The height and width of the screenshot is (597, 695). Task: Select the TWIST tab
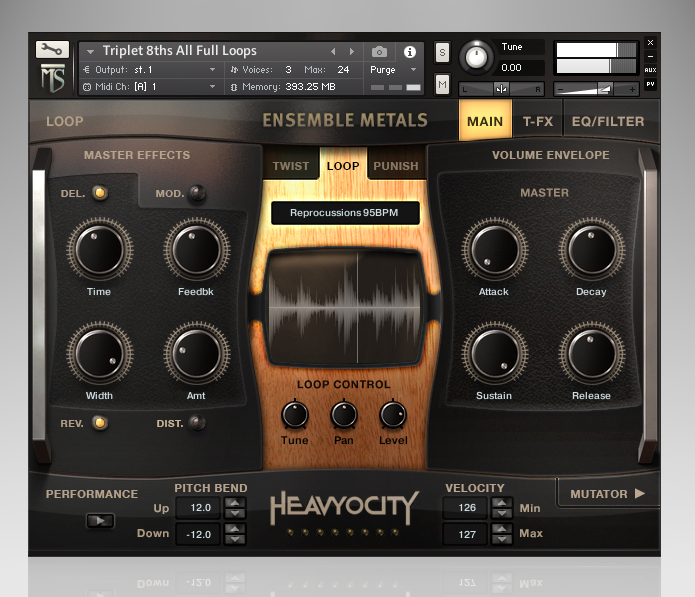tap(291, 166)
